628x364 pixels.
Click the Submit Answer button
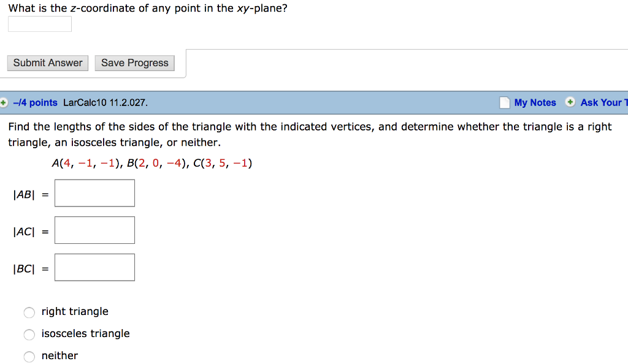click(47, 63)
